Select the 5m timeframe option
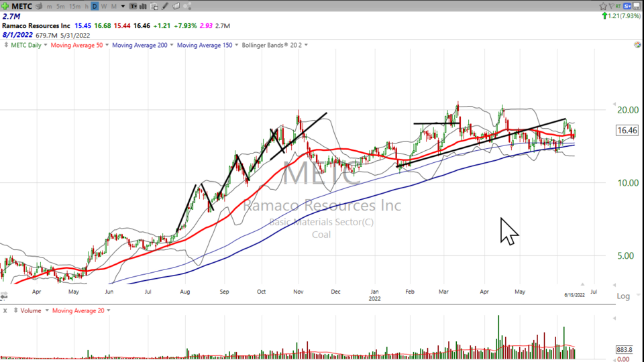 (x=60, y=6)
